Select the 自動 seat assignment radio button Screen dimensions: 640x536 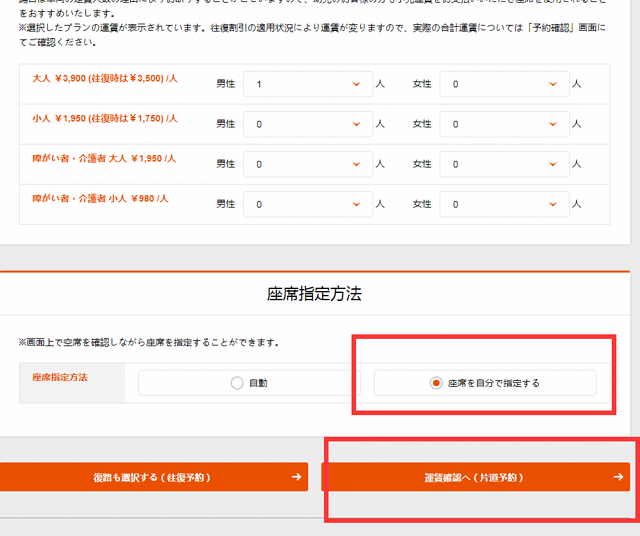(237, 383)
